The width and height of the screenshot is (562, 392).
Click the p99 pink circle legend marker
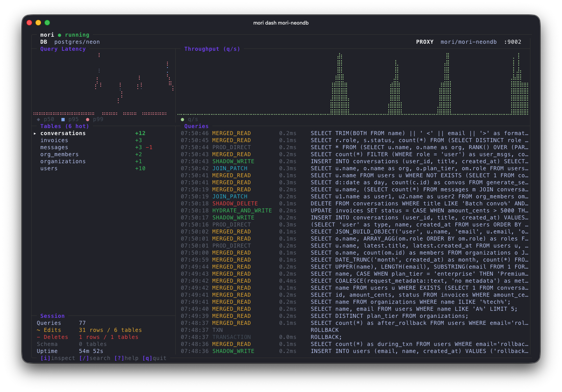point(87,119)
